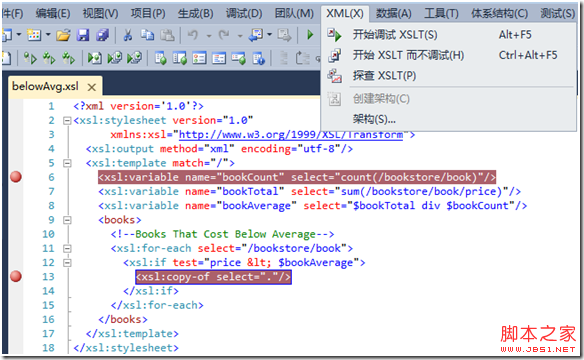Click the test window icon with blue info badge
The width and height of the screenshot is (584, 360).
[x=258, y=58]
